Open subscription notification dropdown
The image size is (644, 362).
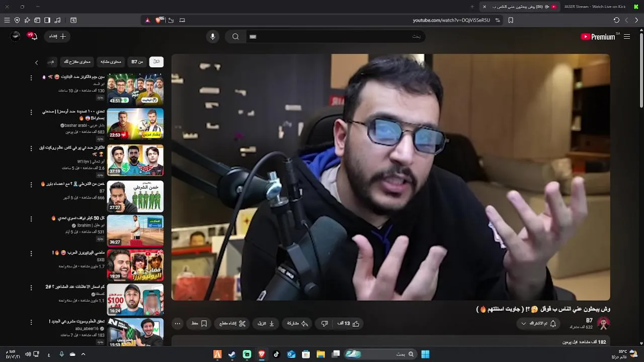click(539, 324)
